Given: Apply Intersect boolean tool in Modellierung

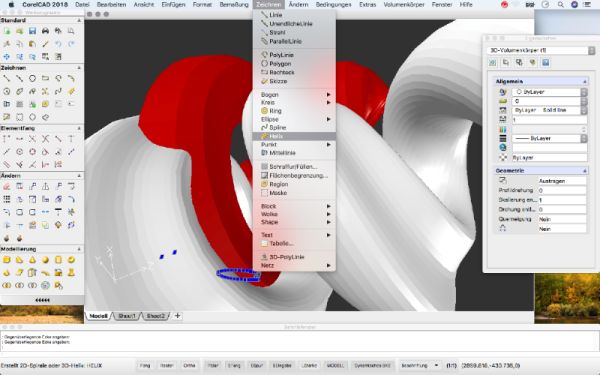Looking at the screenshot, I should click(32, 285).
